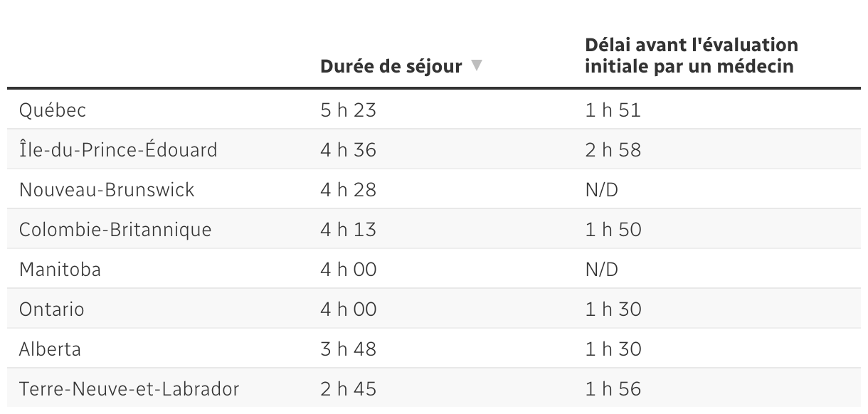Select Québec's 1 h 51 delay value
This screenshot has width=868, height=414.
[x=613, y=110]
